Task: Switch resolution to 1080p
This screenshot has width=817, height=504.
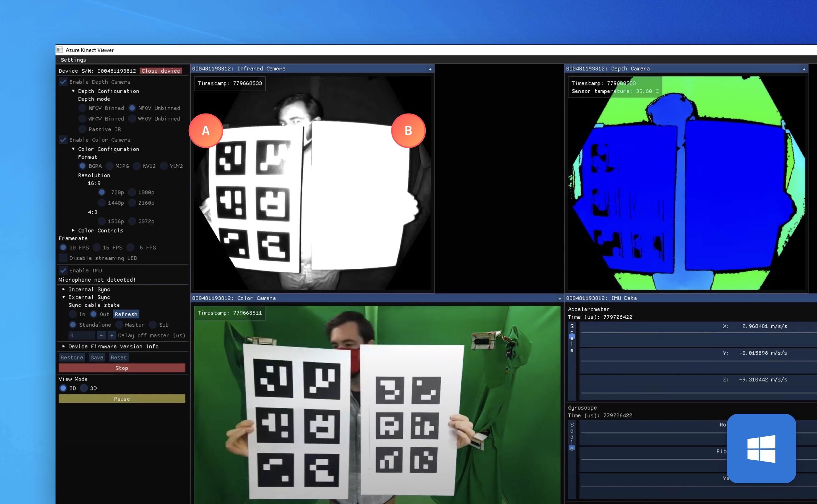Action: tap(132, 192)
